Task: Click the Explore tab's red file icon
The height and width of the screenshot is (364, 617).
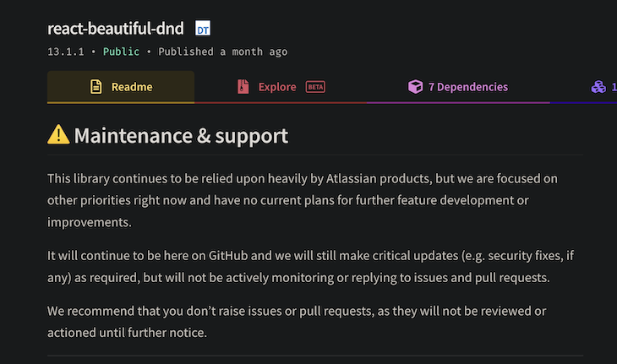Action: point(243,87)
